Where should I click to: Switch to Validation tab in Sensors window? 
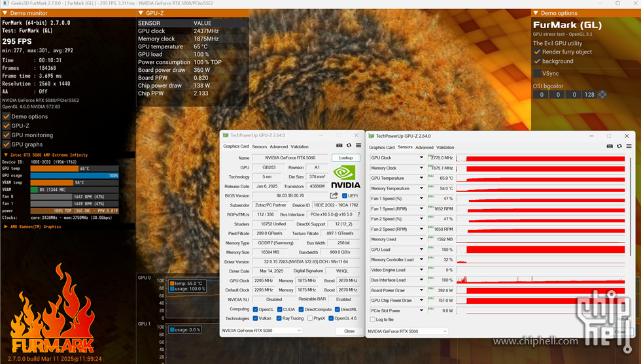[x=445, y=148]
